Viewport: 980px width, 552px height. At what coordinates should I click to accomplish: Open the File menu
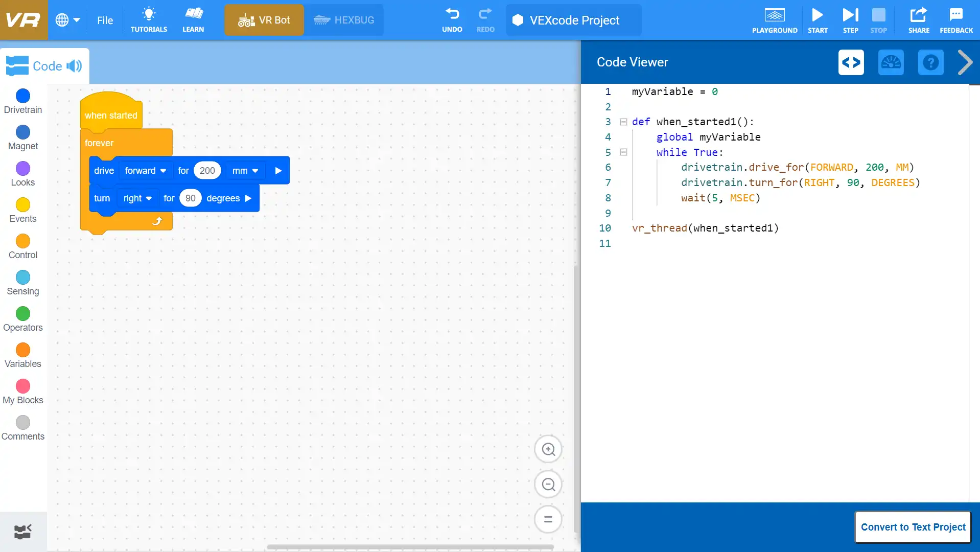[105, 20]
